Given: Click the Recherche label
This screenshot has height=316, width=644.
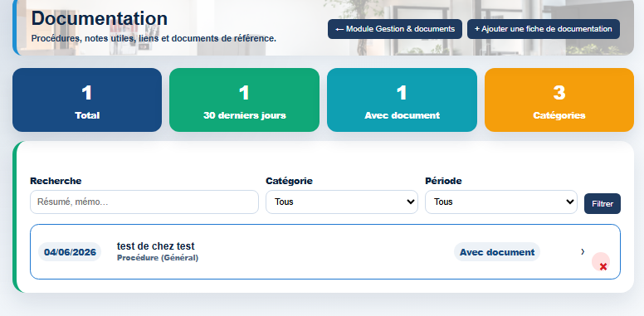Looking at the screenshot, I should (x=56, y=181).
